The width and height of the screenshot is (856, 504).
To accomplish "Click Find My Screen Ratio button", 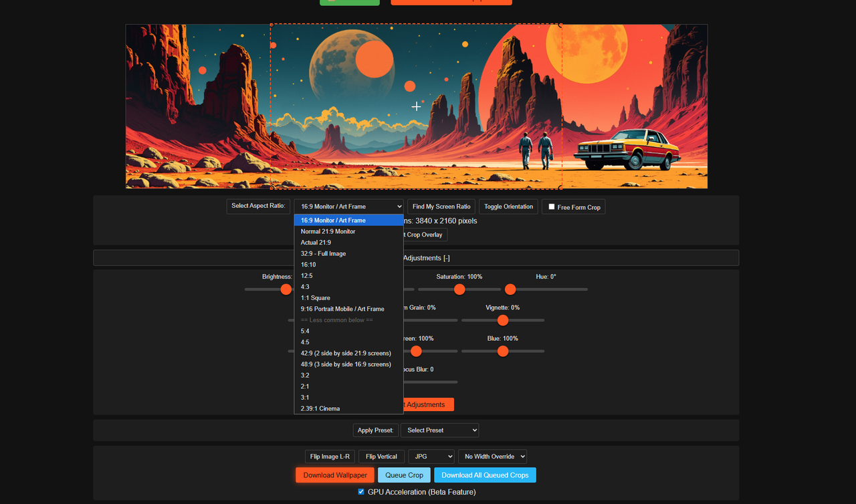I will [x=441, y=207].
